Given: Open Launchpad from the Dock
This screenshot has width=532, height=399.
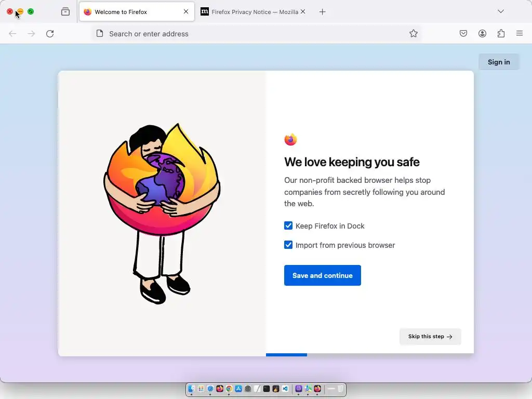Looking at the screenshot, I should tap(201, 389).
